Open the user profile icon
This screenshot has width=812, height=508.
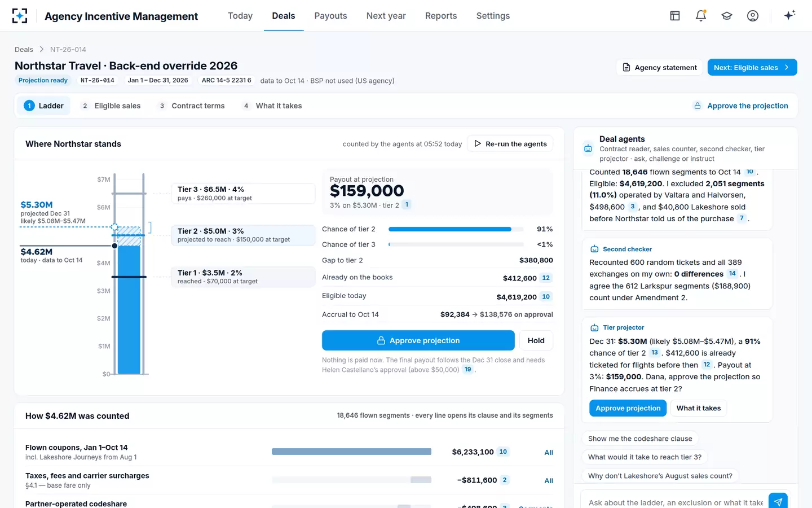753,16
